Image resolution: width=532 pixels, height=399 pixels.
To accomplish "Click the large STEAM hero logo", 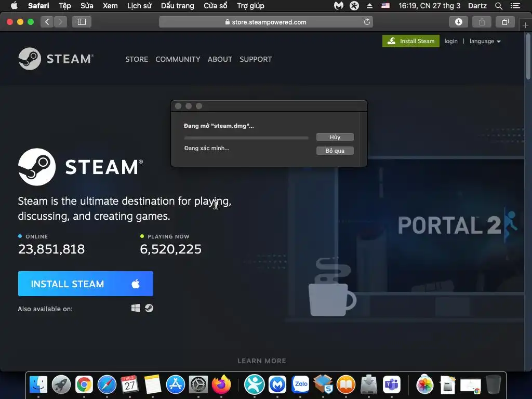I will 81,167.
